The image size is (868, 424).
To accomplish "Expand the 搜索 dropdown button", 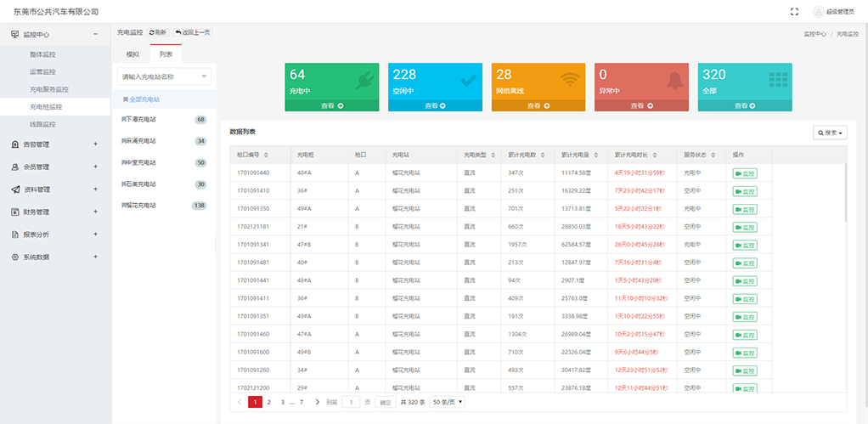I will [830, 133].
